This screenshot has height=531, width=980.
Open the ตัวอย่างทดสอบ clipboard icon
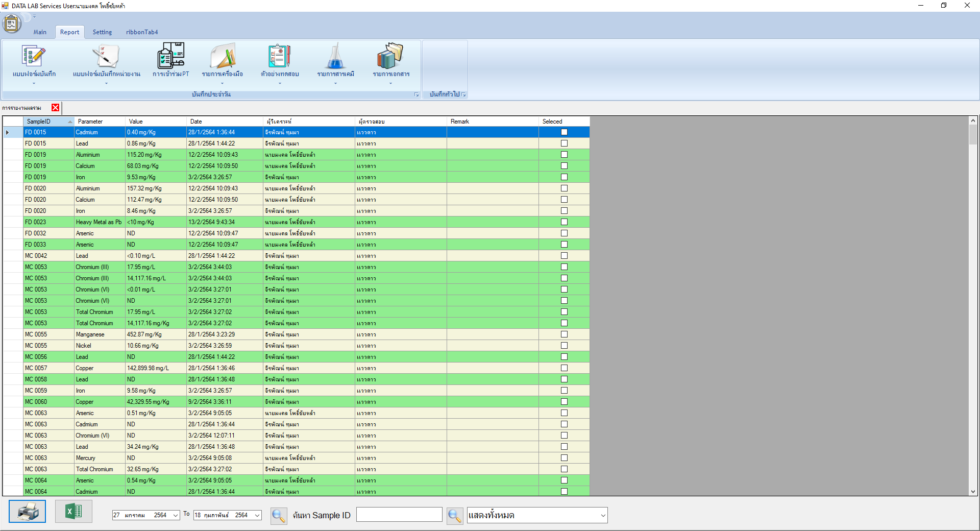[279, 57]
